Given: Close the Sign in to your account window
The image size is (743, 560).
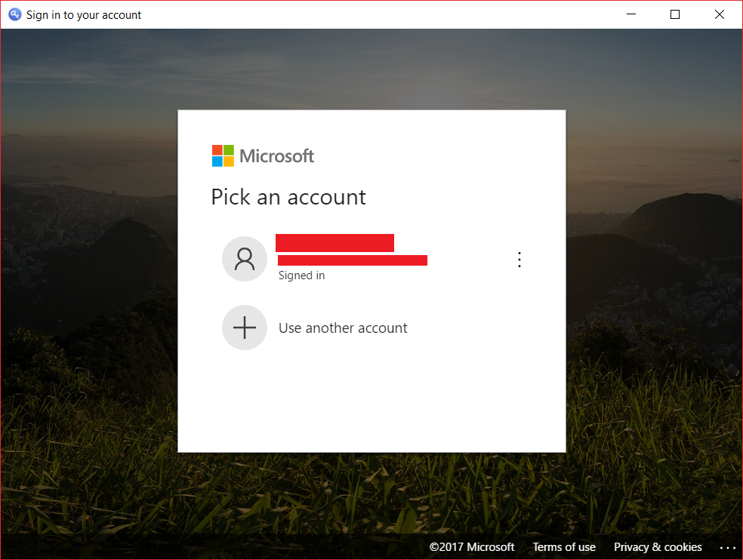Looking at the screenshot, I should pyautogui.click(x=720, y=14).
